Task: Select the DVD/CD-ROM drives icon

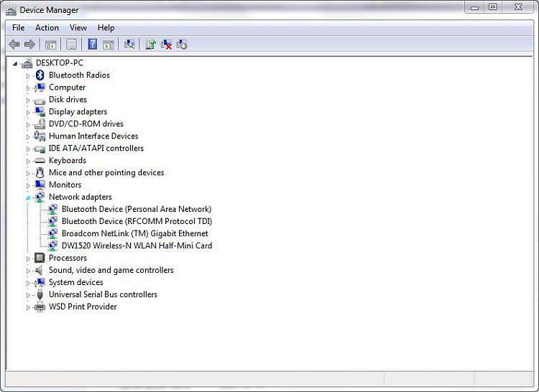Action: click(x=40, y=123)
